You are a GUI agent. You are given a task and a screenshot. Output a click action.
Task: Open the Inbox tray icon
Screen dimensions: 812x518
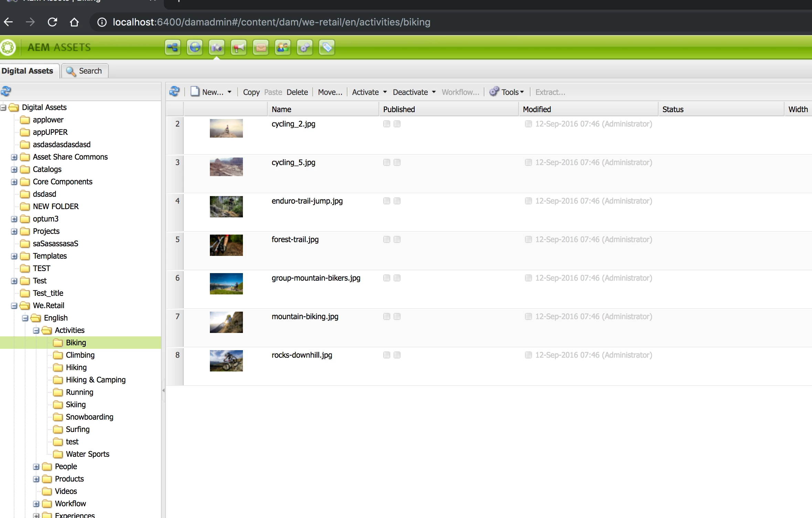(261, 47)
